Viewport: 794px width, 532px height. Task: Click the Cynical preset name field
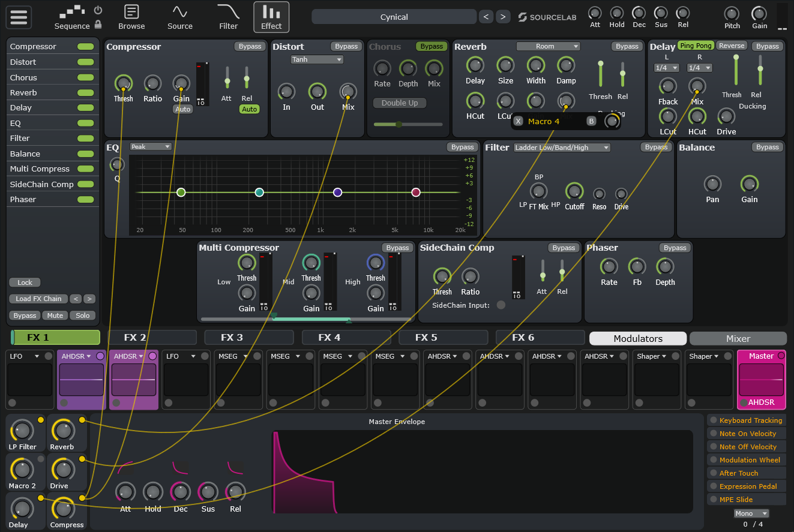394,17
